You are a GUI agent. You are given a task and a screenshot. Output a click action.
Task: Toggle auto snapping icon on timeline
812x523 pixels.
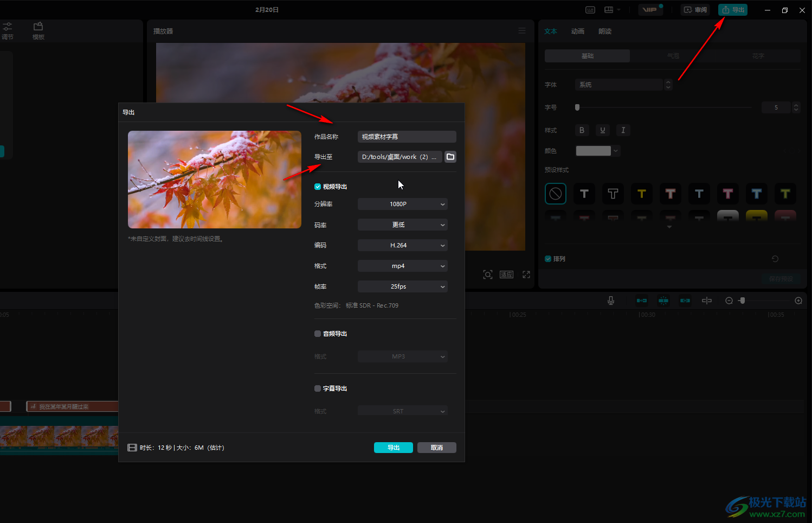[x=663, y=301]
